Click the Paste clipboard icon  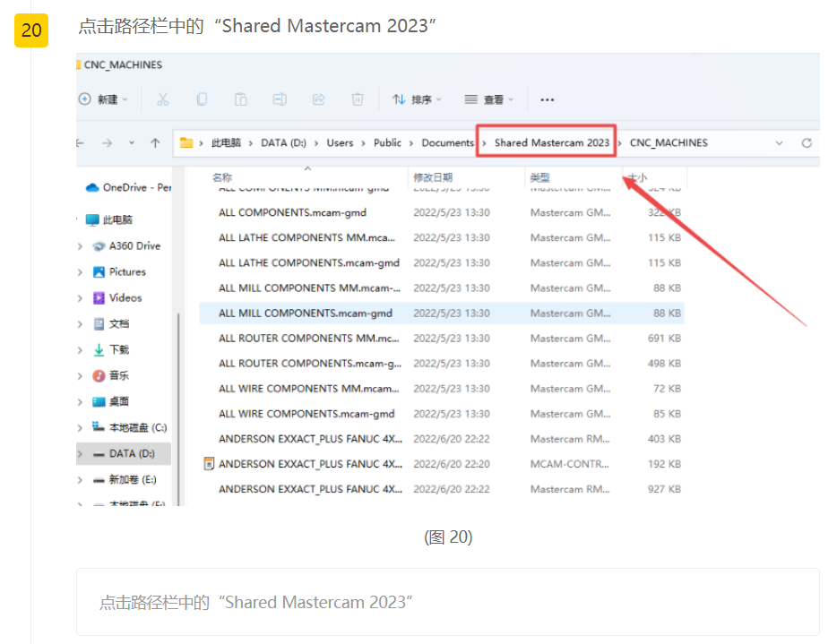(241, 99)
